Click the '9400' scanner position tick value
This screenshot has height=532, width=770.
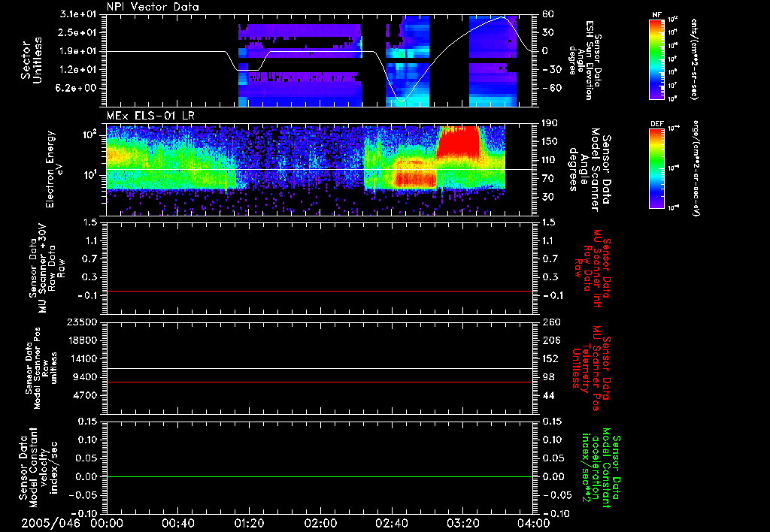click(x=86, y=377)
